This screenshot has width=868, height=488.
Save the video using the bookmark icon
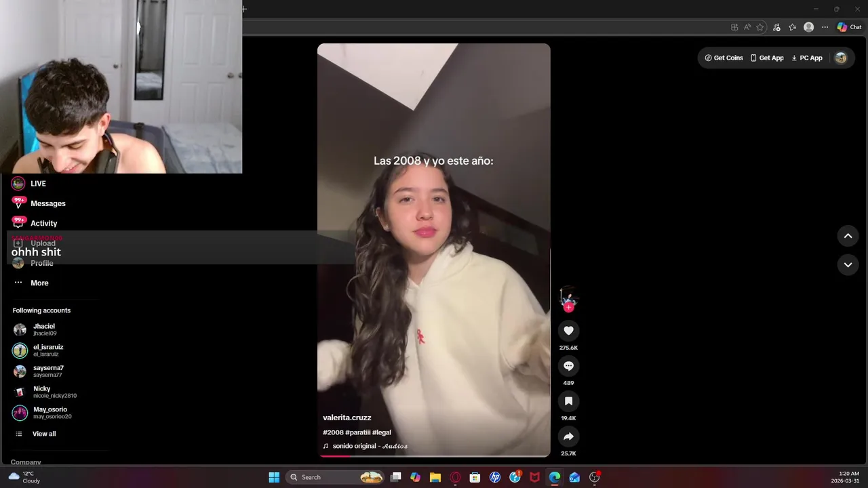pos(568,401)
